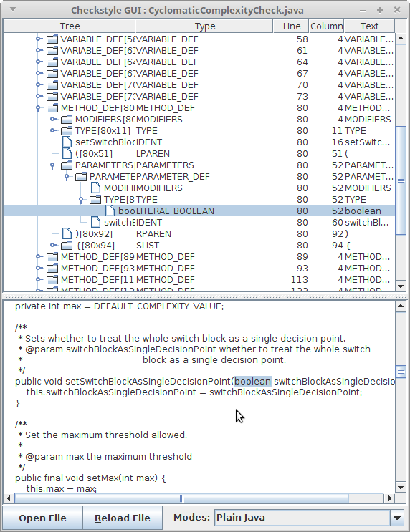Image resolution: width=410 pixels, height=532 pixels.
Task: Click Reload File button
Action: (x=123, y=518)
